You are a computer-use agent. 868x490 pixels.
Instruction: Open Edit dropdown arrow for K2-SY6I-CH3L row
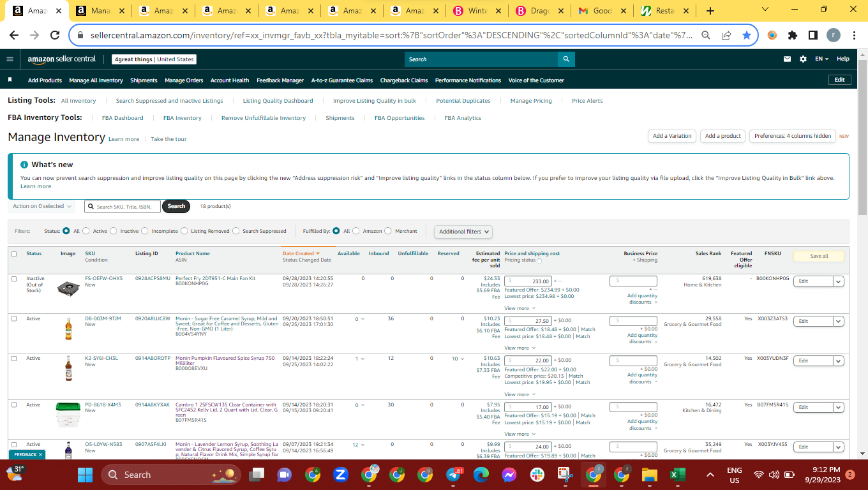839,360
